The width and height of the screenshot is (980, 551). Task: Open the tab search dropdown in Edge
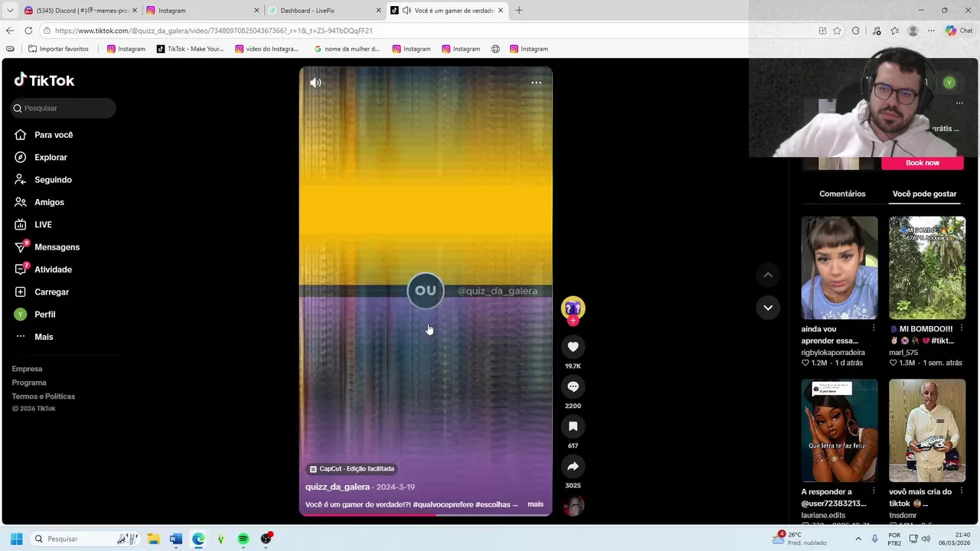click(x=9, y=11)
